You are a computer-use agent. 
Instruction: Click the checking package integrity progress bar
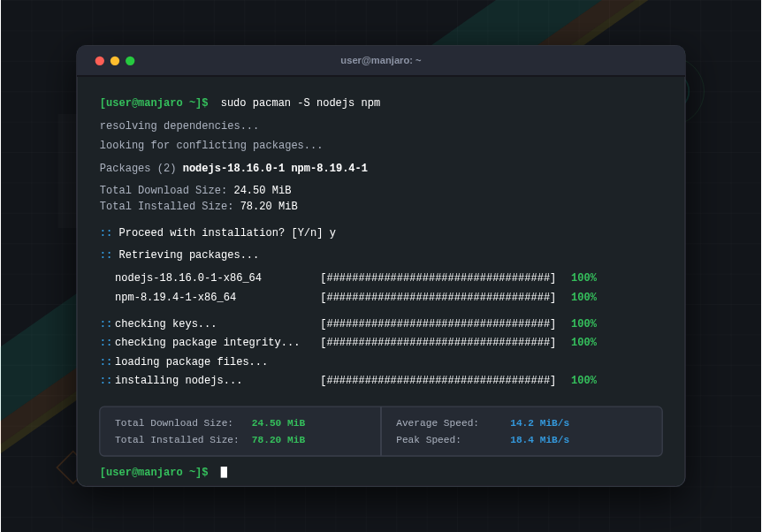pos(438,342)
